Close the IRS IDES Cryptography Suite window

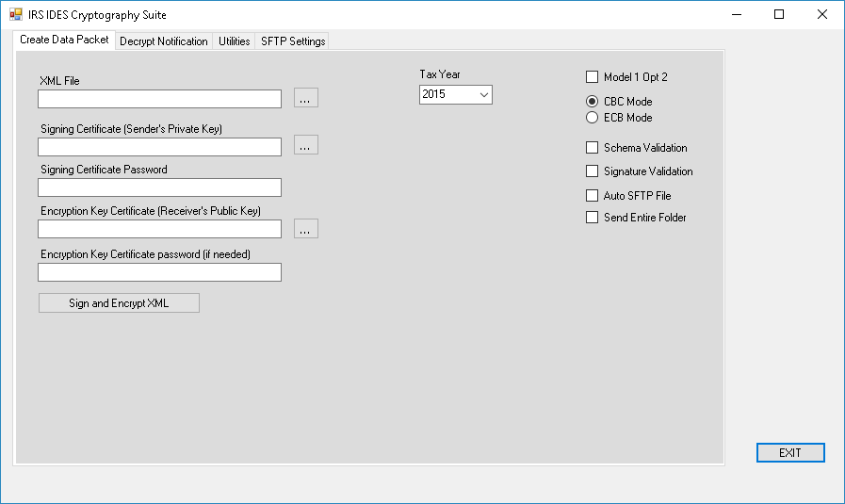click(821, 14)
